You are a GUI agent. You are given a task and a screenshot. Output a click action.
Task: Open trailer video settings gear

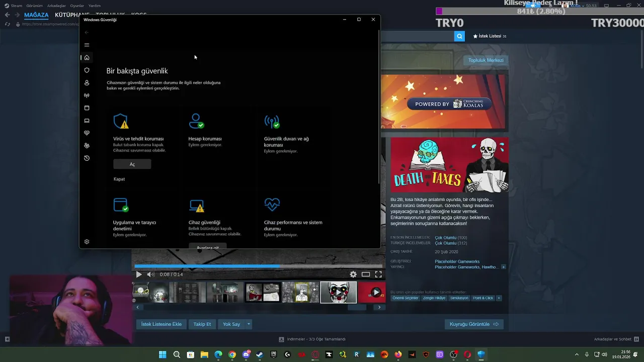pos(353,275)
